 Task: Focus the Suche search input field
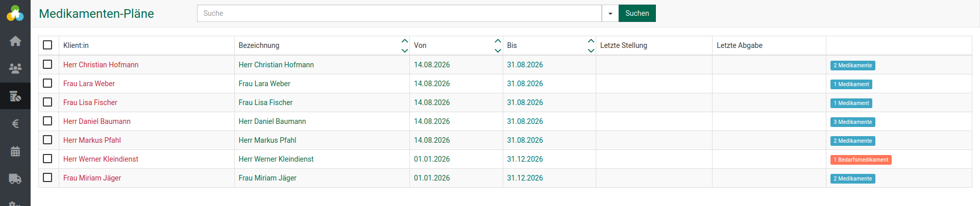point(399,13)
